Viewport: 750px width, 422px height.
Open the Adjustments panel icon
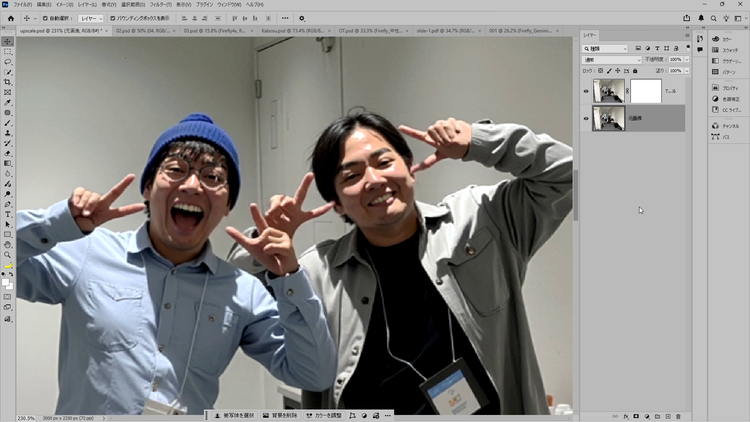[716, 99]
